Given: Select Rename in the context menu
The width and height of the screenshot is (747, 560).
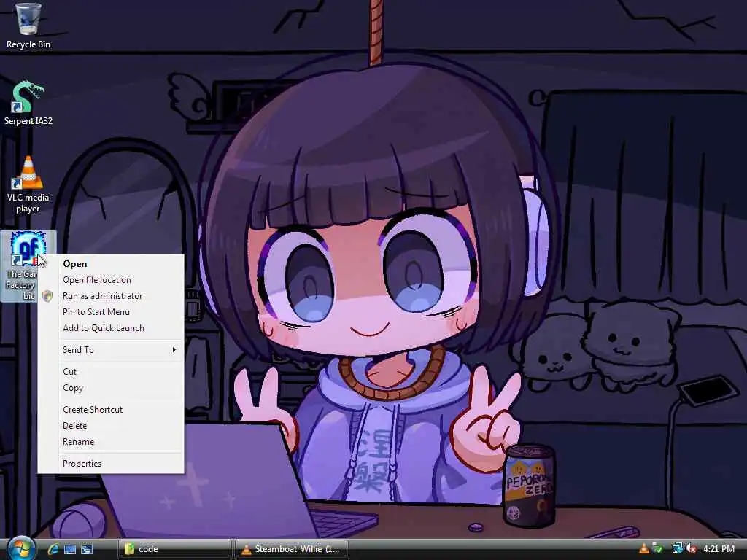Looking at the screenshot, I should pos(111,442).
